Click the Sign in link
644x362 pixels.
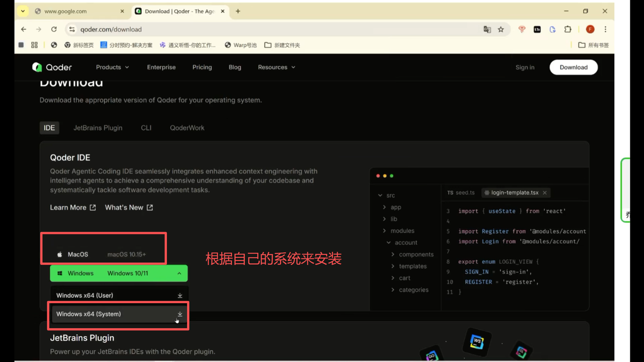click(x=525, y=67)
